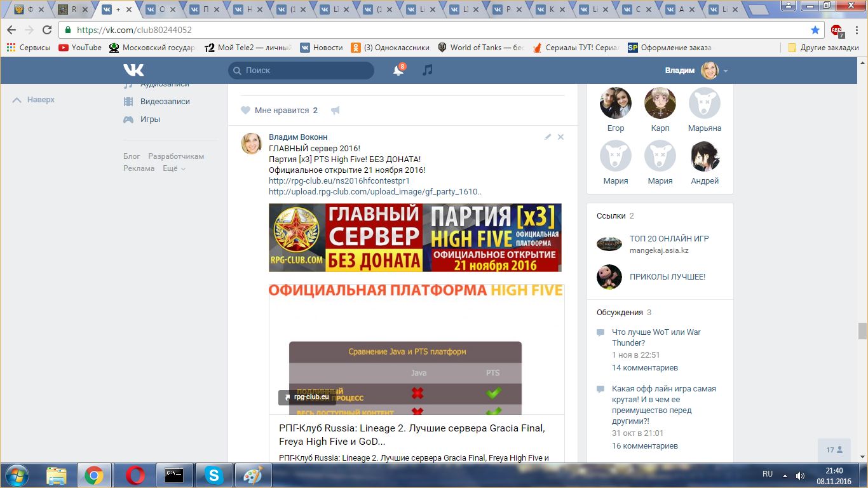Click the VK search field Поиск
868x488 pixels.
(x=301, y=71)
